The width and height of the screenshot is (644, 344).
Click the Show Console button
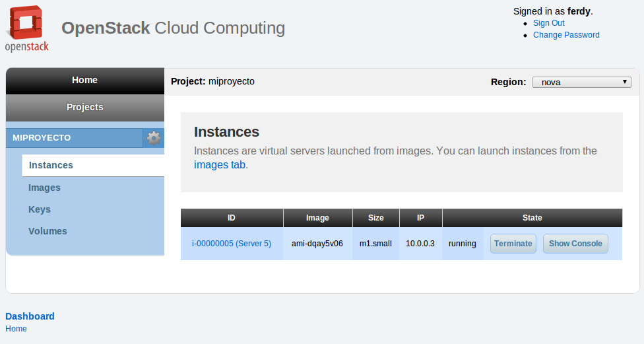575,244
